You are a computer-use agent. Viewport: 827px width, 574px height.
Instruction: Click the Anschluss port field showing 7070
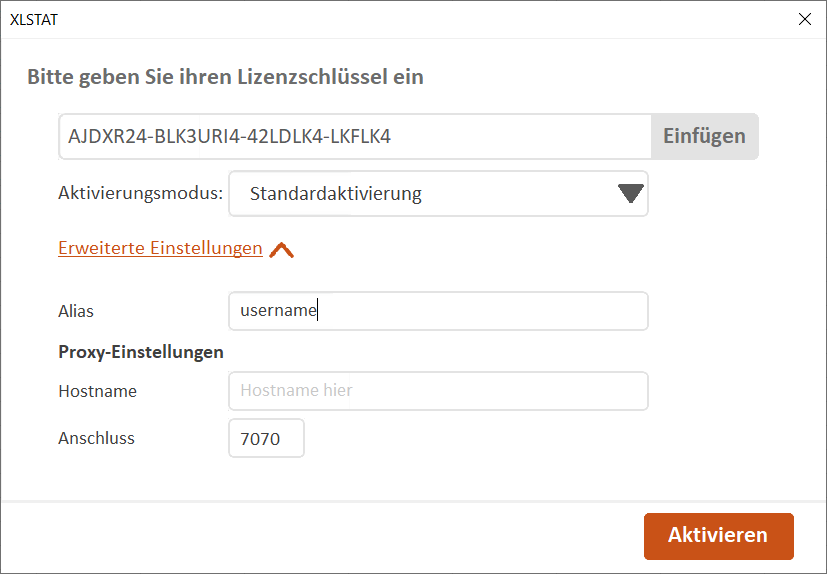[x=266, y=438]
